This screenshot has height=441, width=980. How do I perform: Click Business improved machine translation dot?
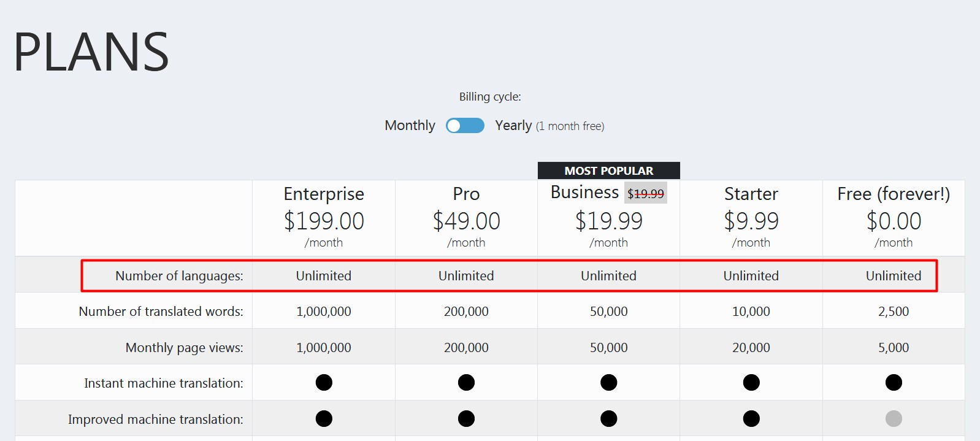(609, 419)
